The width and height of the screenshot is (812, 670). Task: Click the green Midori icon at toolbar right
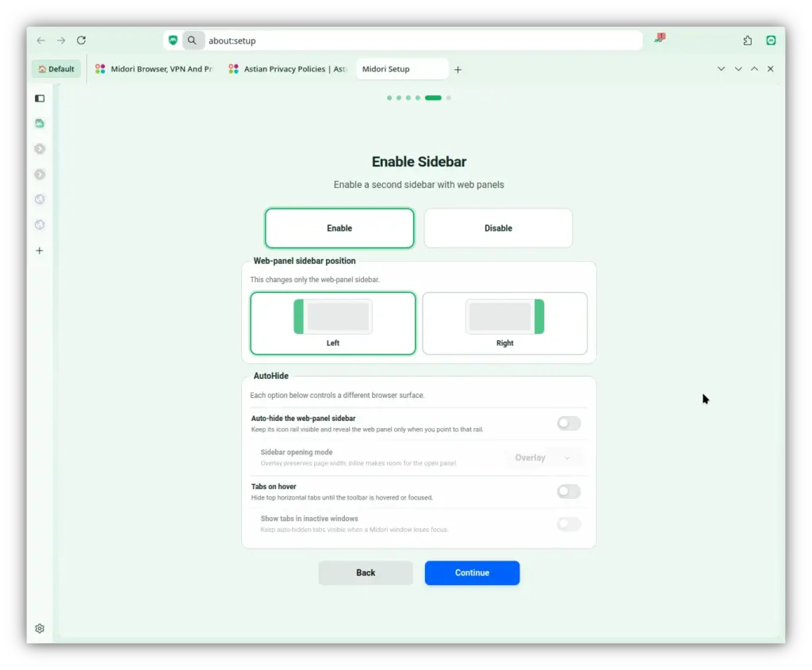point(771,40)
